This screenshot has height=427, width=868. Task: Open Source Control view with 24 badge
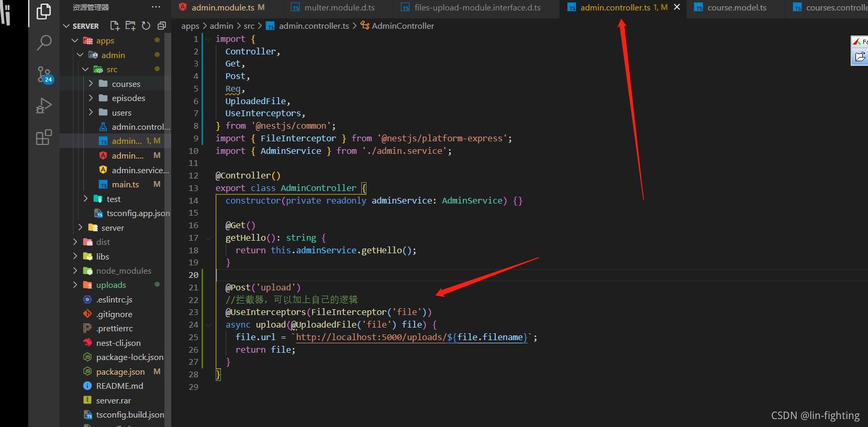(44, 75)
